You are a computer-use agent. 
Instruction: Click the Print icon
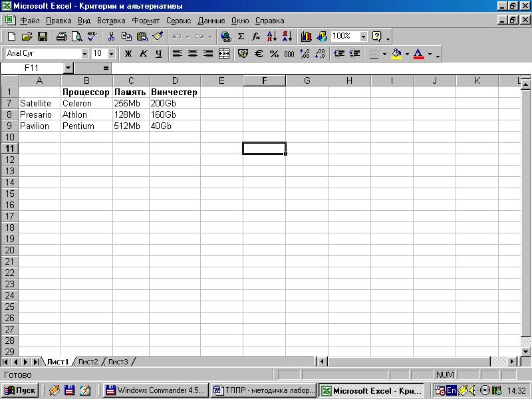point(61,37)
